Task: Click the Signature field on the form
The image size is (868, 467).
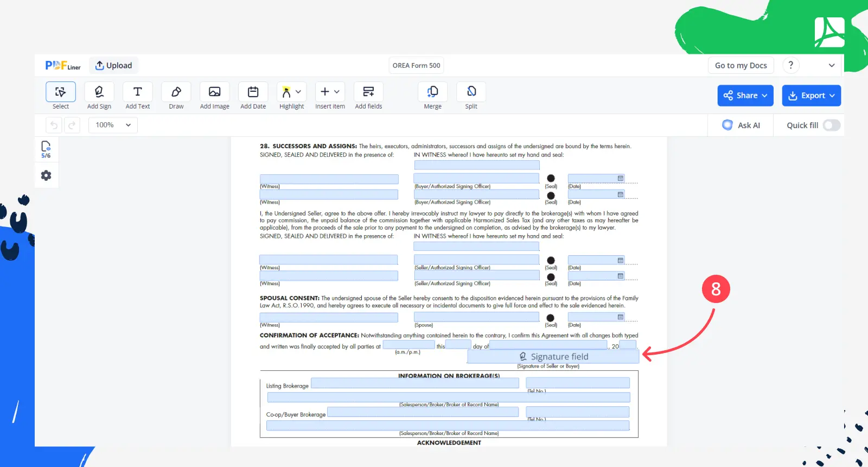Action: (553, 356)
